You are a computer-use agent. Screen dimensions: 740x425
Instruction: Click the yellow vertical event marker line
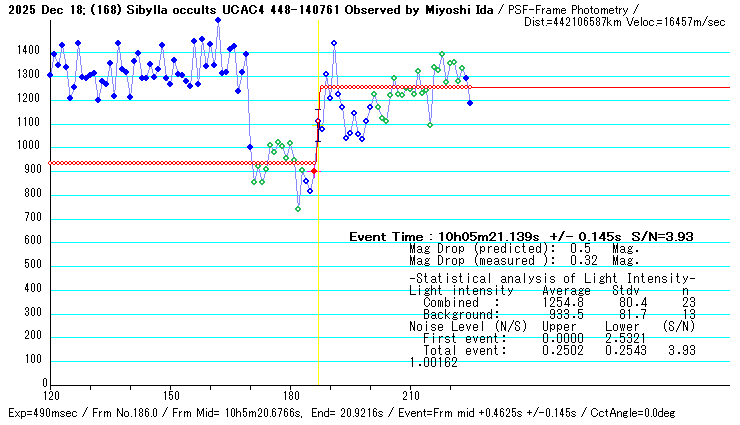tap(318, 300)
